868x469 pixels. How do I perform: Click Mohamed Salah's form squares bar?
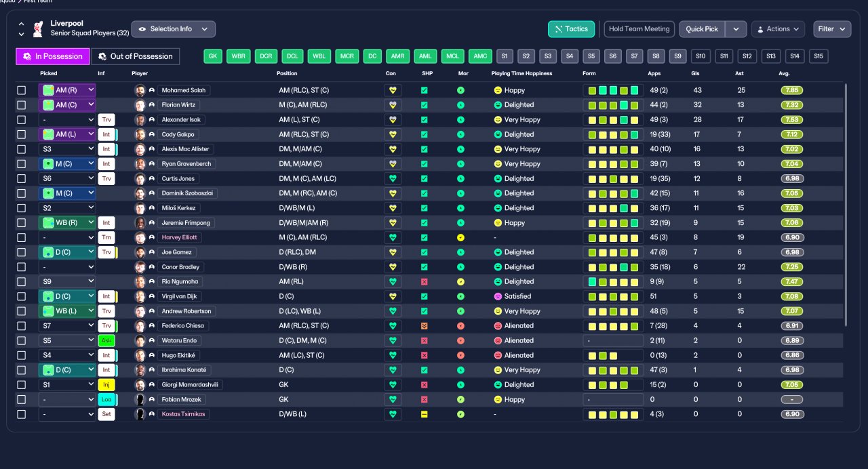613,90
